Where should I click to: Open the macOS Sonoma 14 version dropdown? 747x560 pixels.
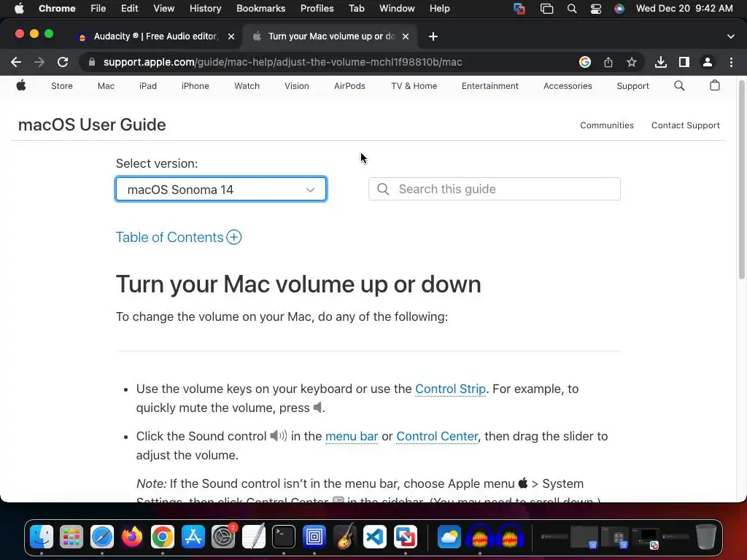221,189
